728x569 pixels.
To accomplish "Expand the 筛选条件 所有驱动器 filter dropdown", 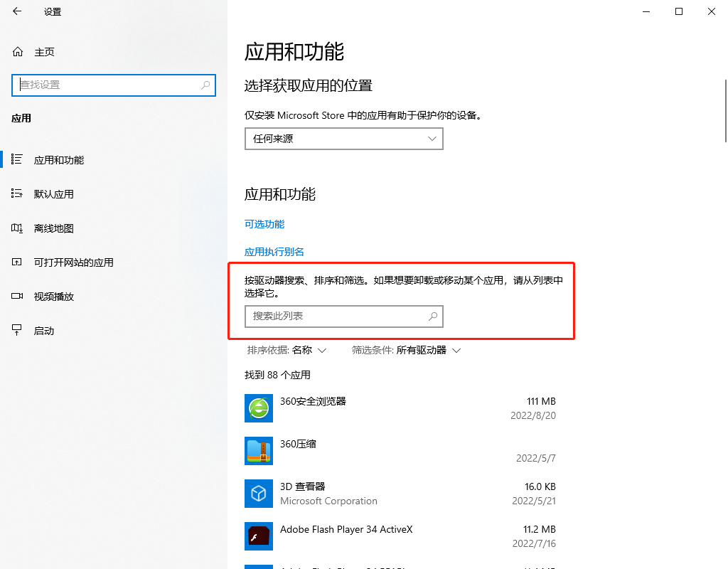I will [x=407, y=350].
